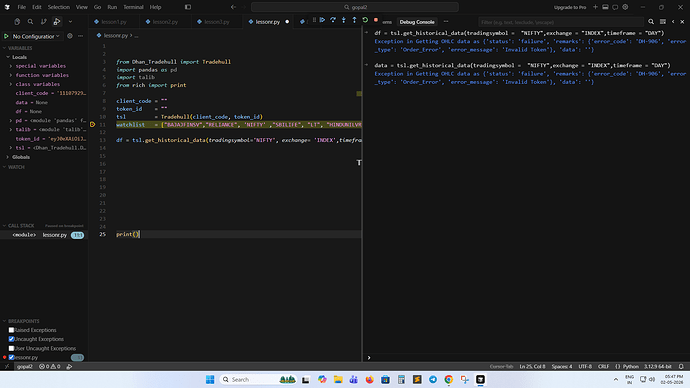This screenshot has width=690, height=388.
Task: Open the chat icon in title bar
Action: 615,7
